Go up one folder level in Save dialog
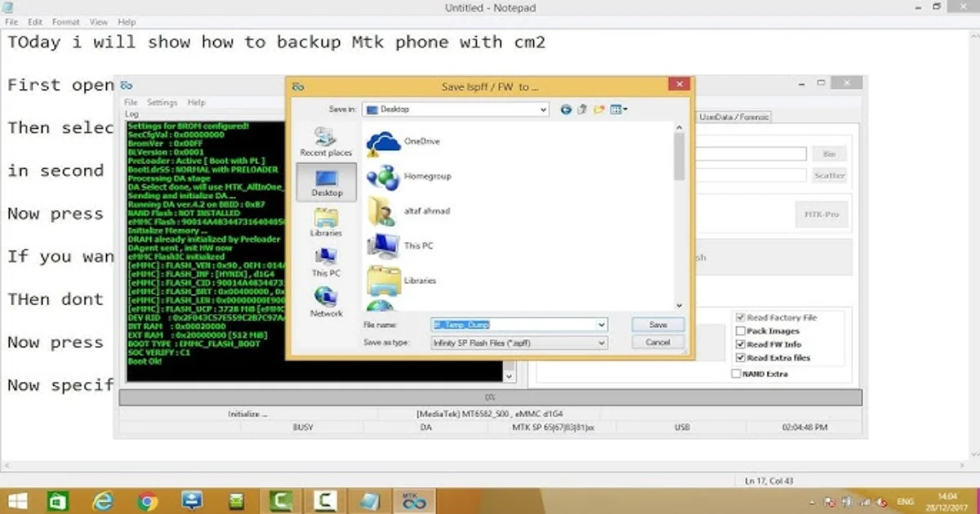Image resolution: width=980 pixels, height=514 pixels. [582, 109]
